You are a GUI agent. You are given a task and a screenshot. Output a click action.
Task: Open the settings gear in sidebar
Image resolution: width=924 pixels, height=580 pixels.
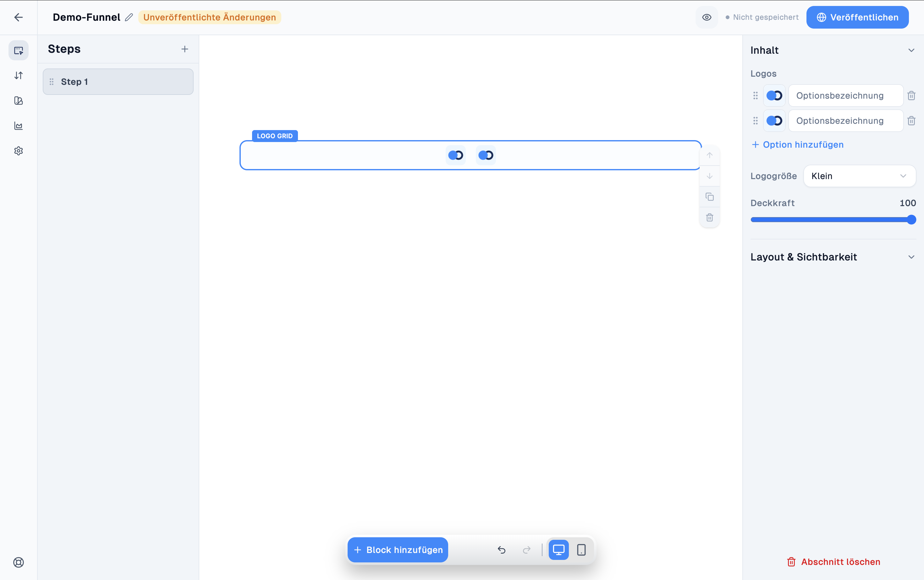[x=19, y=151]
